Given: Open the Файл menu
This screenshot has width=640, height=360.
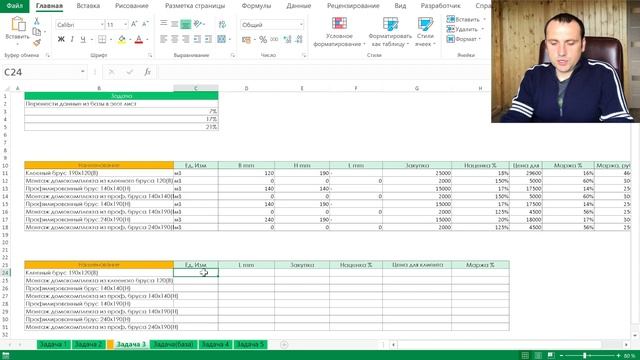Looking at the screenshot, I should pos(15,6).
